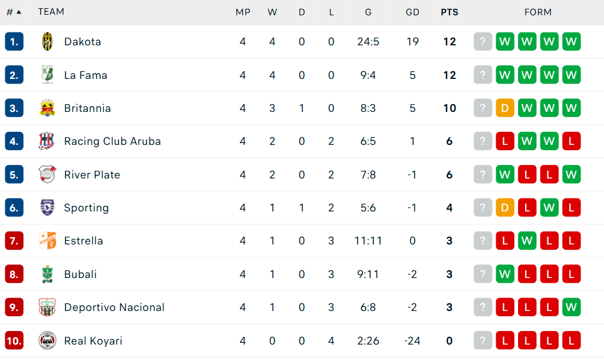Click Sporting's orange draw form badge
Image resolution: width=604 pixels, height=364 pixels.
pyautogui.click(x=505, y=207)
